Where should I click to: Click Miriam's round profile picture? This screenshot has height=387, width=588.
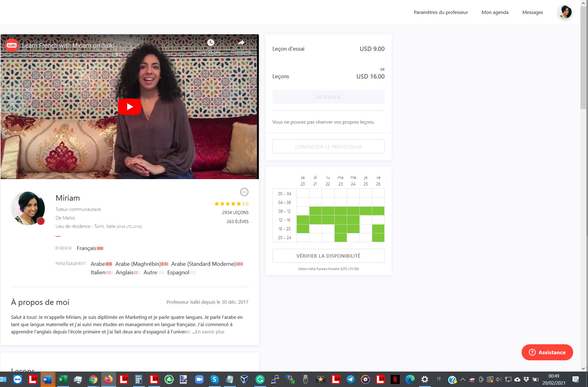click(28, 208)
